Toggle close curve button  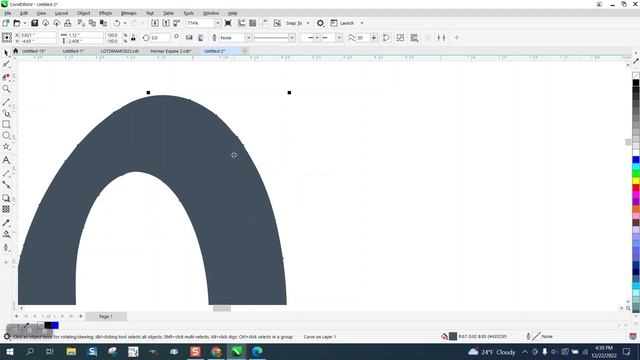[386, 38]
